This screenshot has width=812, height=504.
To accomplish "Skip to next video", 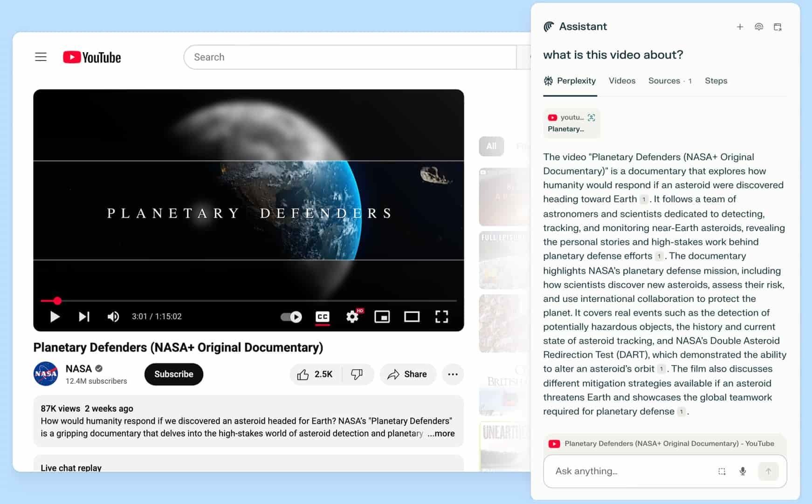I will tap(84, 317).
